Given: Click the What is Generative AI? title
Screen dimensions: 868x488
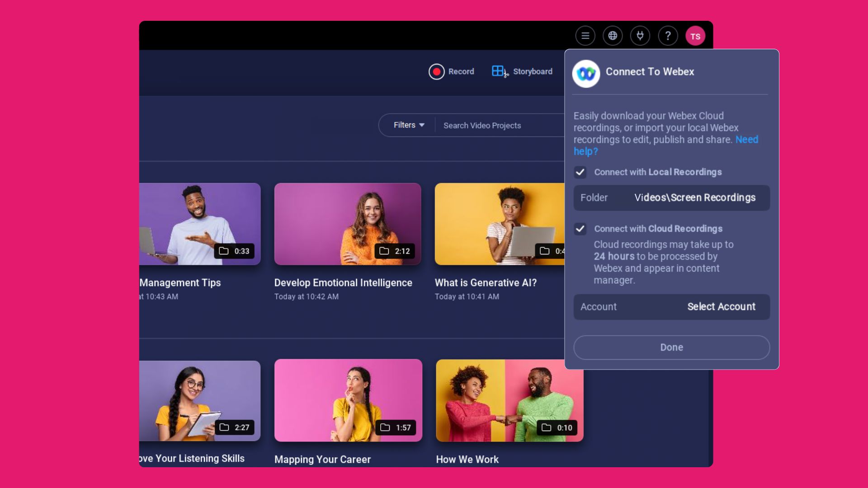Looking at the screenshot, I should [x=486, y=282].
